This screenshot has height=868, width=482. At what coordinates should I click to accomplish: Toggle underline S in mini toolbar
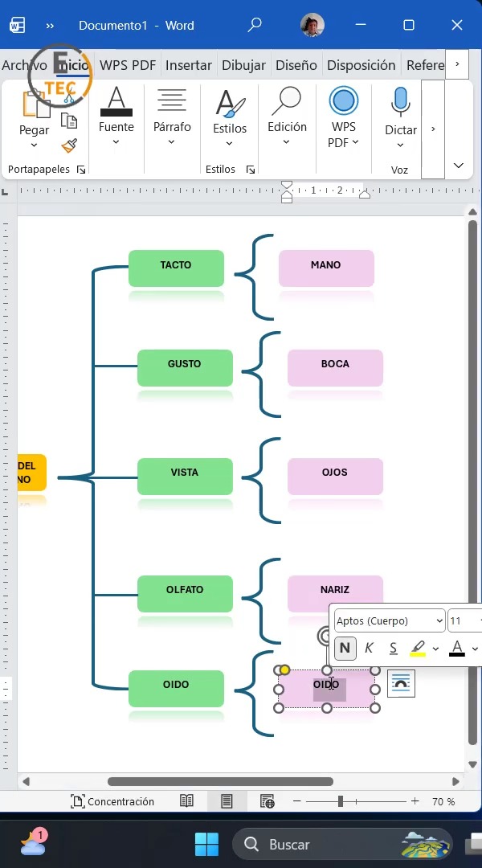point(393,648)
